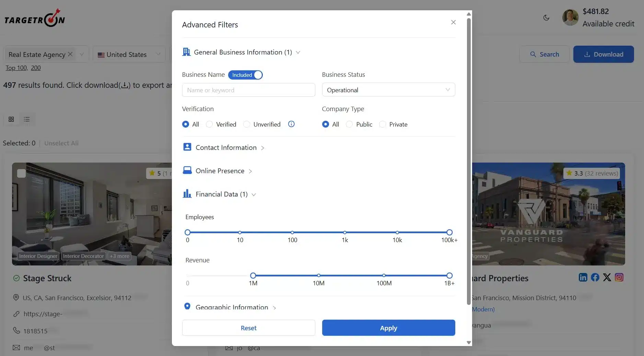Toggle dark mode moon icon
The height and width of the screenshot is (356, 644).
(x=546, y=17)
